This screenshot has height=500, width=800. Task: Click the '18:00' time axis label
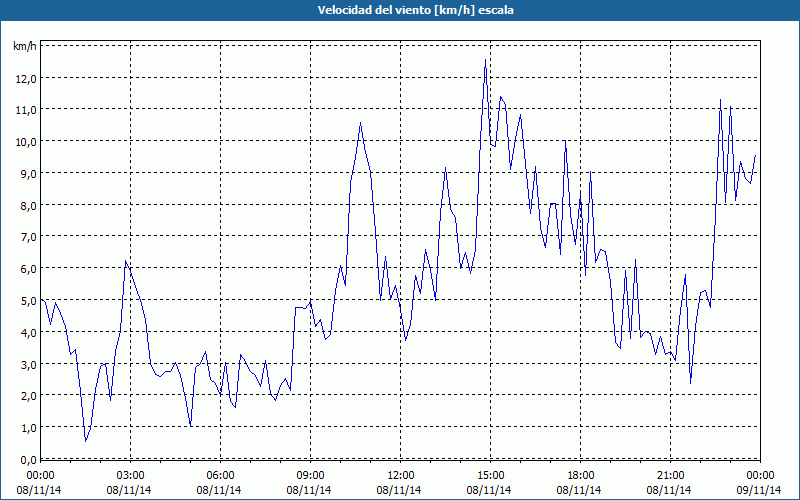pyautogui.click(x=581, y=476)
